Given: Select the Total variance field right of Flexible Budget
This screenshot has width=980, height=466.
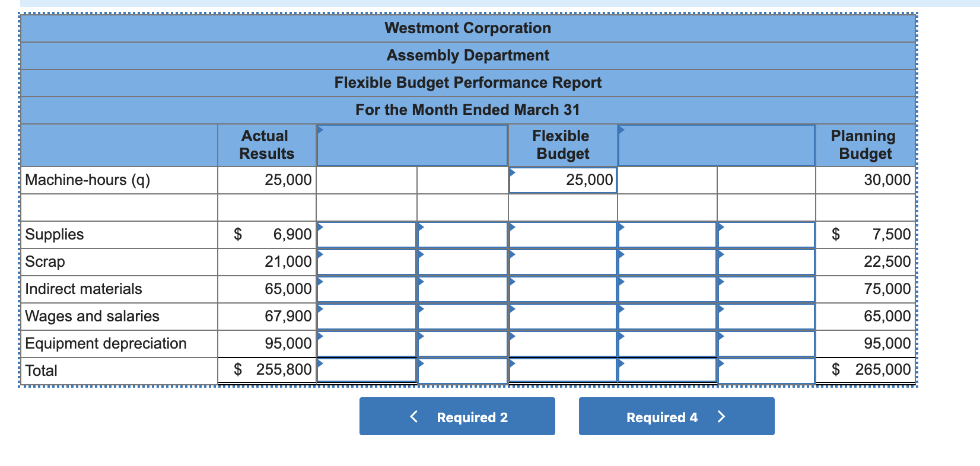Looking at the screenshot, I should pos(667,371).
